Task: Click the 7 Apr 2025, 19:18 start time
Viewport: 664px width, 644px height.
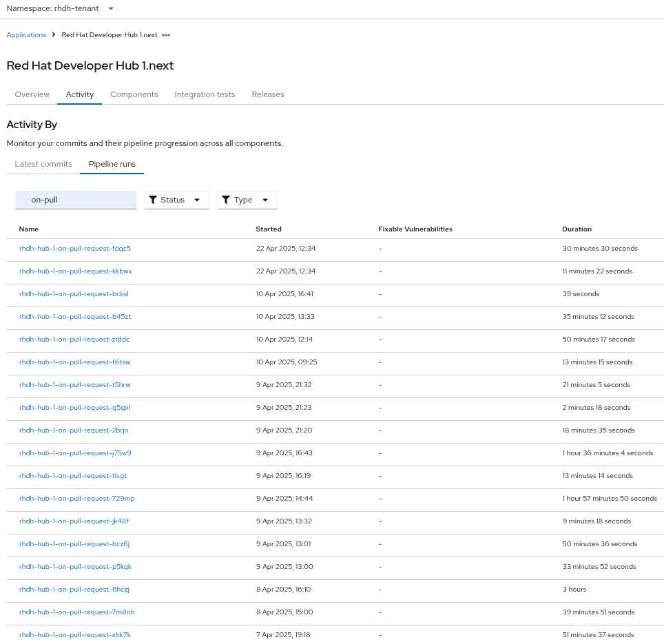Action: point(283,634)
